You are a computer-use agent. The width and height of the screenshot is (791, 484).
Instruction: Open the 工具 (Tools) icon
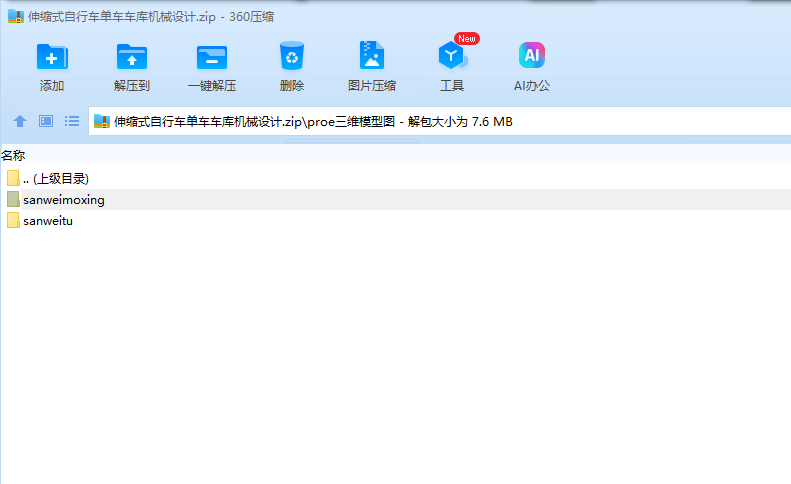[x=452, y=56]
